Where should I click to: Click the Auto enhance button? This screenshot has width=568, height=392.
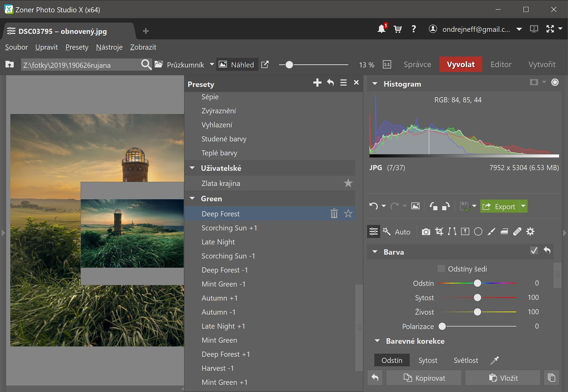click(397, 232)
